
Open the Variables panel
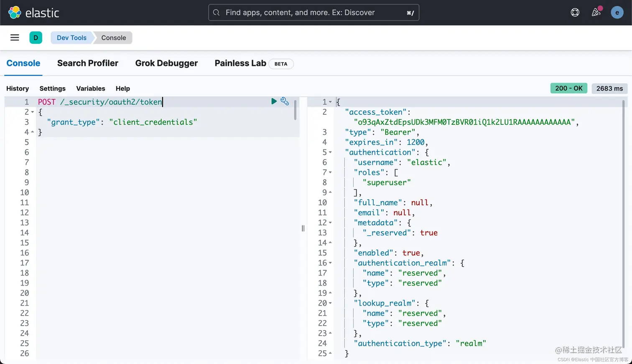pos(91,88)
